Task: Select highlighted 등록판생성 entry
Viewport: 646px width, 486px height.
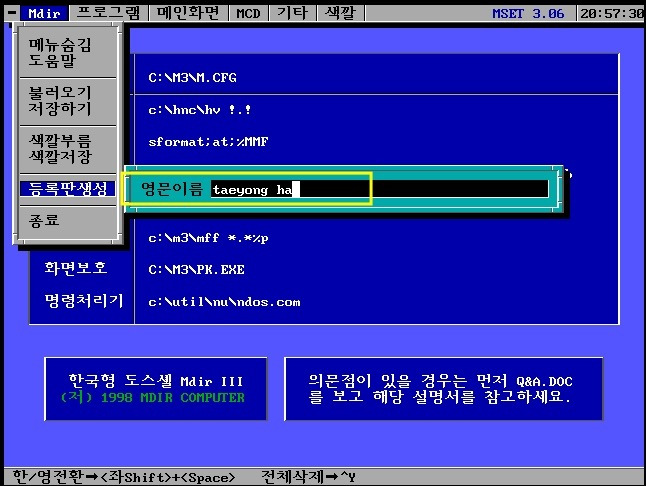Action: 68,189
